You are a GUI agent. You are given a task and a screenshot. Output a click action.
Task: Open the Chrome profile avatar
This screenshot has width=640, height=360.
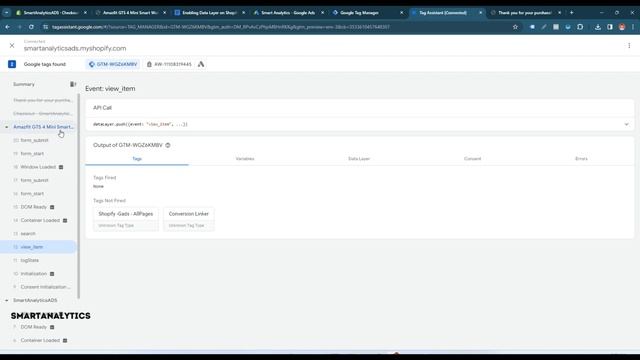click(622, 27)
